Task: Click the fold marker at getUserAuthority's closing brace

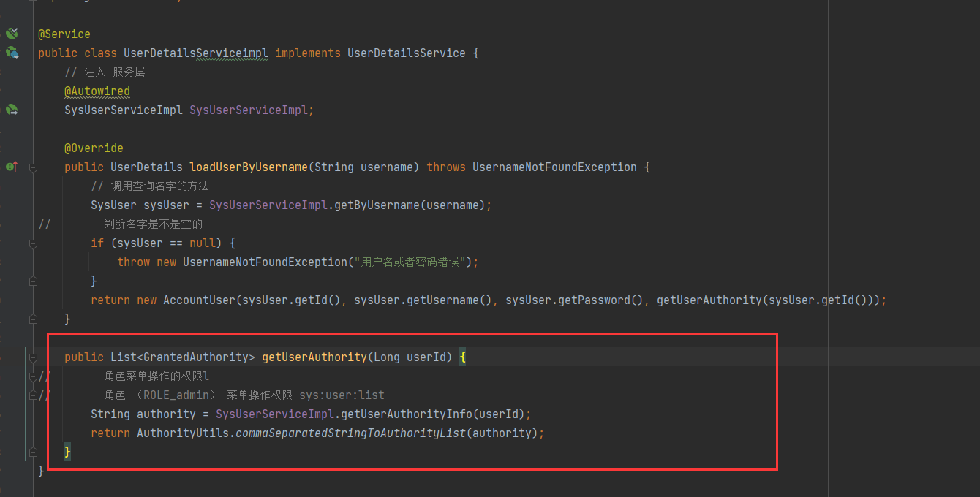Action: click(33, 452)
